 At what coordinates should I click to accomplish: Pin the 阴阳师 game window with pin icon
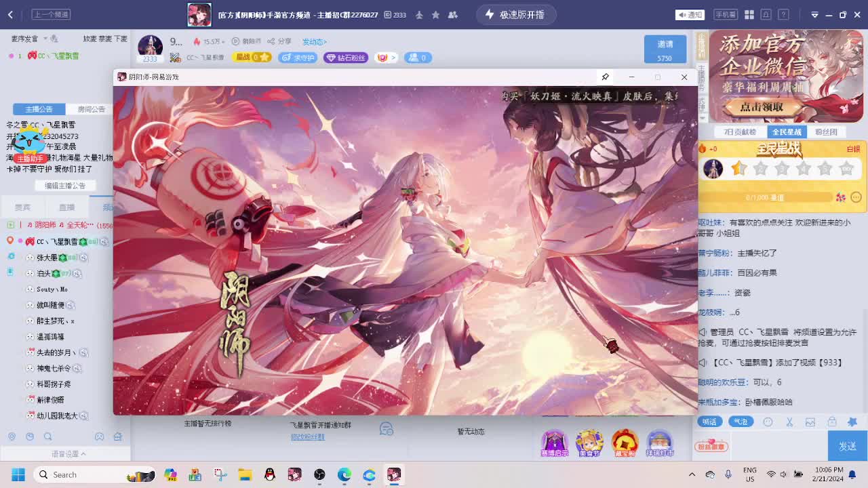[606, 77]
